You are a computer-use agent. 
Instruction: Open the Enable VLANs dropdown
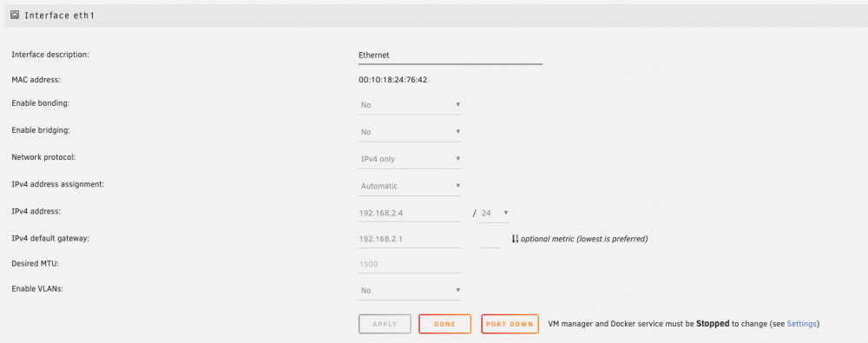coord(409,290)
